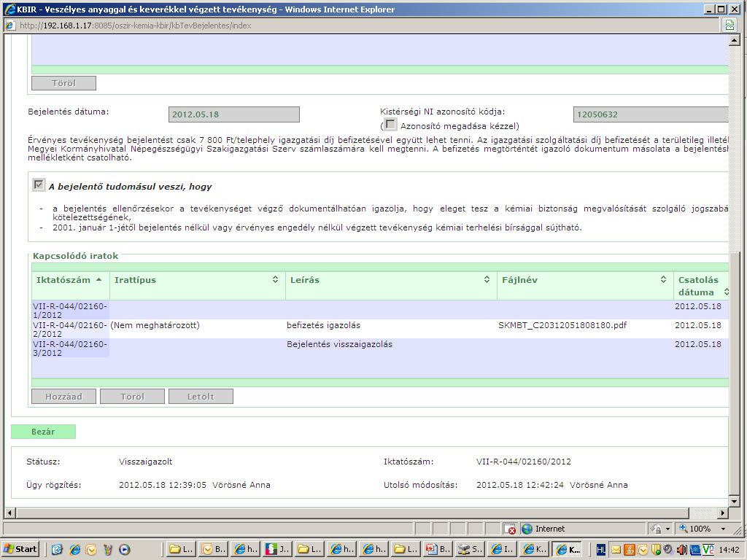This screenshot has height=560, width=747.
Task: Click the green Bezár button
Action: [43, 432]
